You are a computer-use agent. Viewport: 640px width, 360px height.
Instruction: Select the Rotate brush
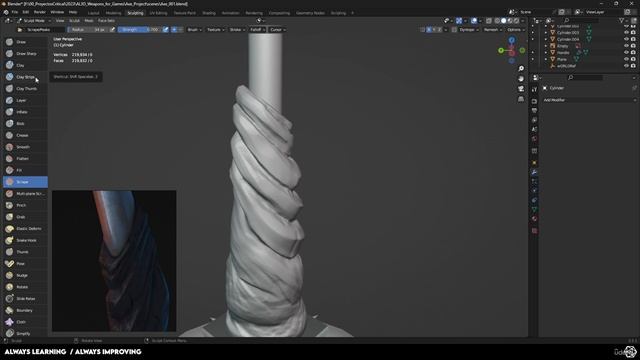(25, 287)
